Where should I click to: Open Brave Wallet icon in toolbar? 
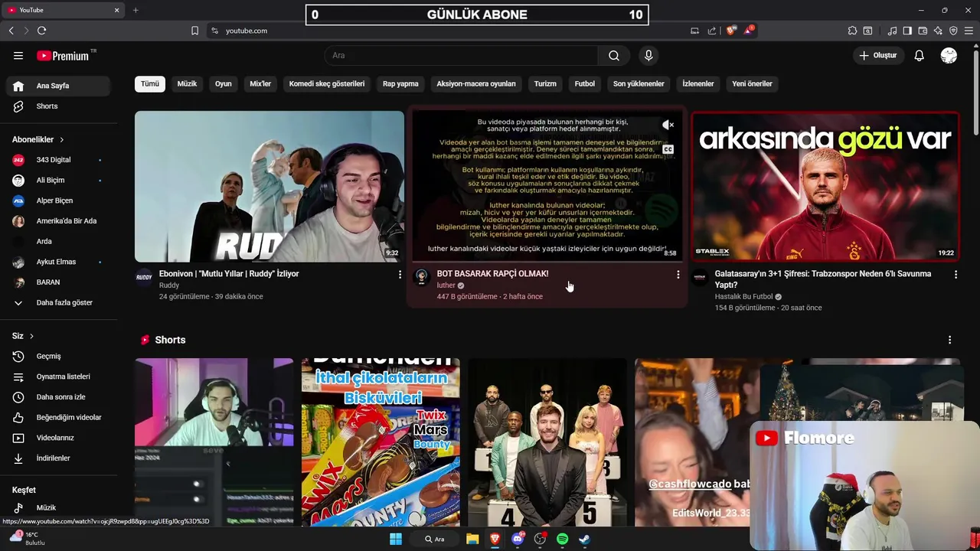923,31
